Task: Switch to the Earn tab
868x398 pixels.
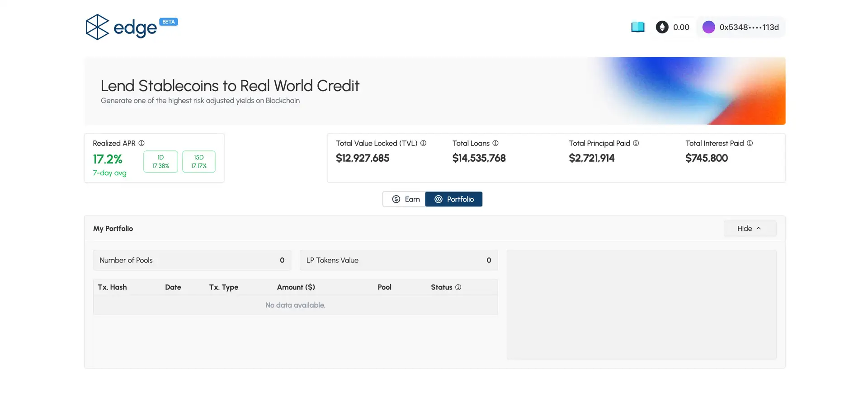Action: point(405,199)
